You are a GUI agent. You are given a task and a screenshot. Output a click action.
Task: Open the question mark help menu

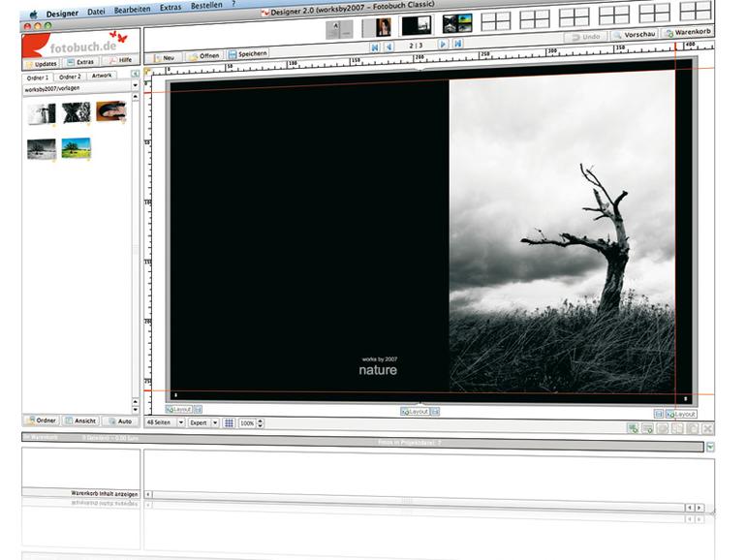pos(233,4)
